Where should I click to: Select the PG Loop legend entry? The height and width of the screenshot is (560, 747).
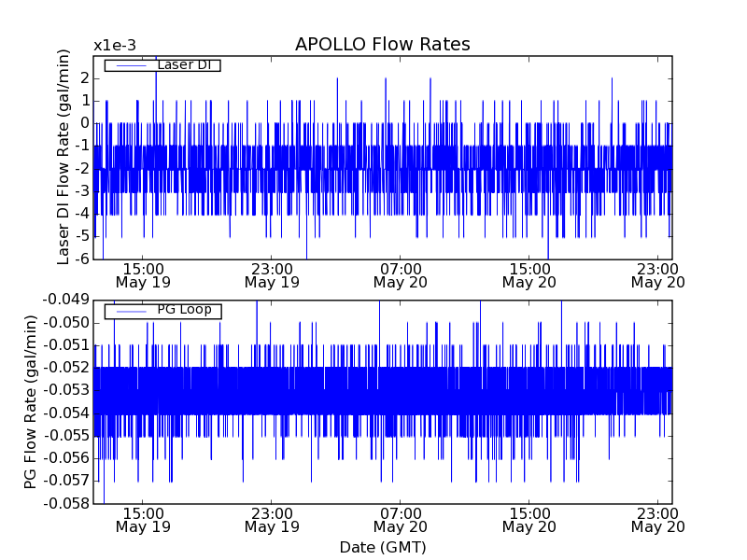(184, 310)
